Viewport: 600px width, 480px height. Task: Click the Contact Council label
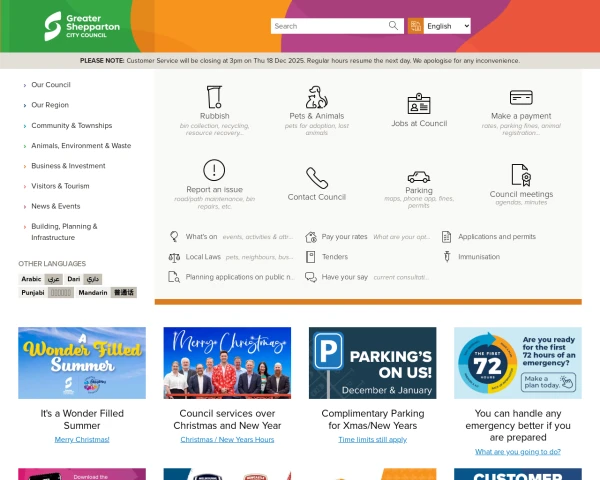[x=317, y=197]
